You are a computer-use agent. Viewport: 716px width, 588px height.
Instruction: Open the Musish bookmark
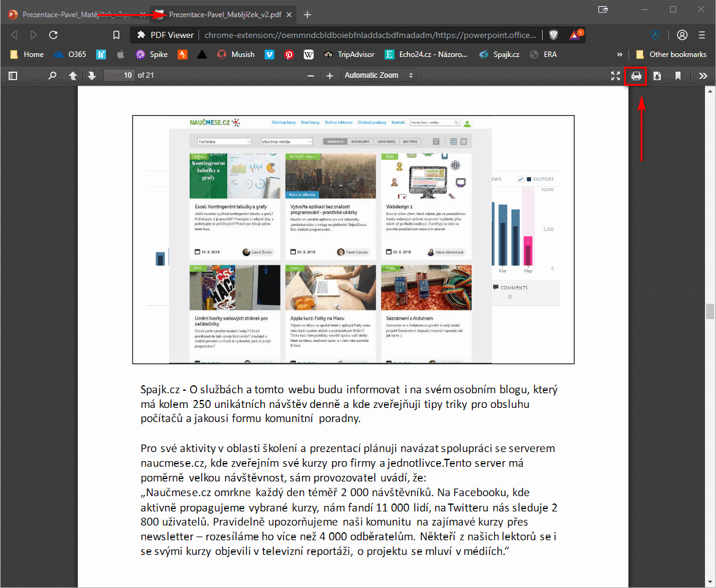point(236,55)
